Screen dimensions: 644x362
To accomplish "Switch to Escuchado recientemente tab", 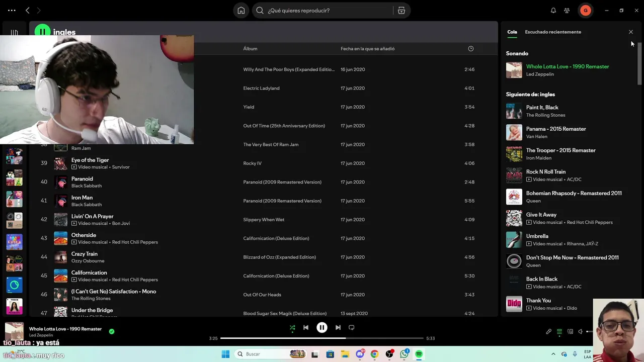I will (553, 32).
